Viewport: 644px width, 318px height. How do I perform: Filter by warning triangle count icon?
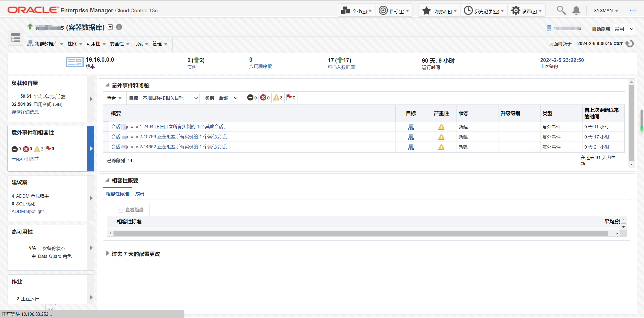(x=276, y=98)
